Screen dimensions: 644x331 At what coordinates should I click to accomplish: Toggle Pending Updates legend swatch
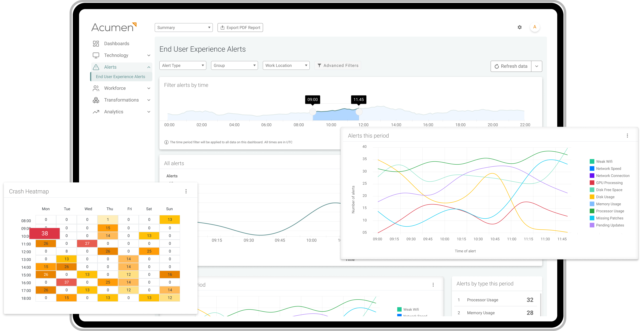coord(592,225)
